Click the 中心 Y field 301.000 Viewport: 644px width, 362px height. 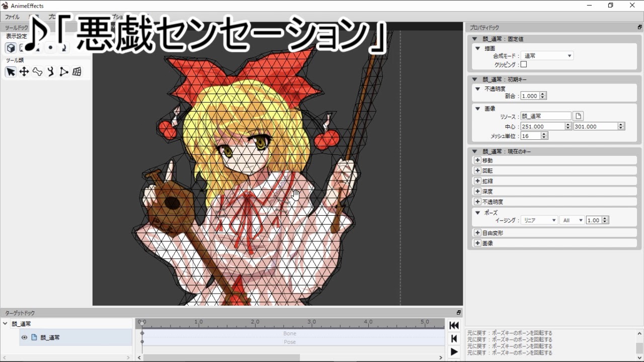[x=595, y=127]
